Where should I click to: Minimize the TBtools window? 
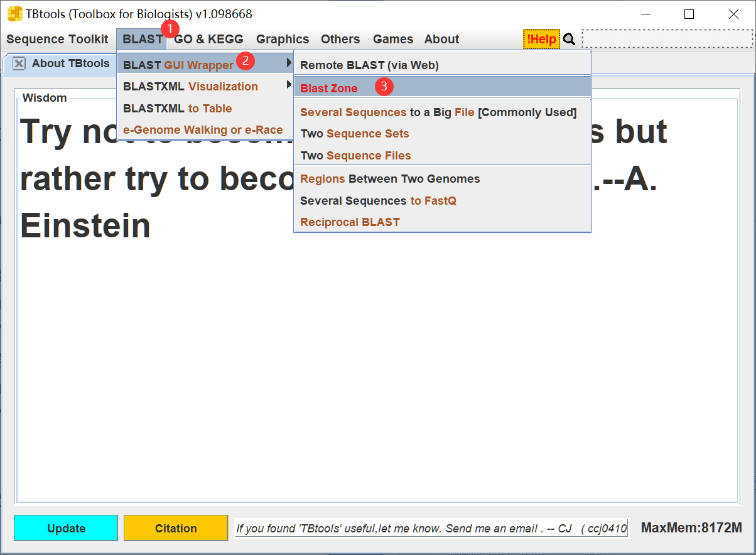click(644, 14)
